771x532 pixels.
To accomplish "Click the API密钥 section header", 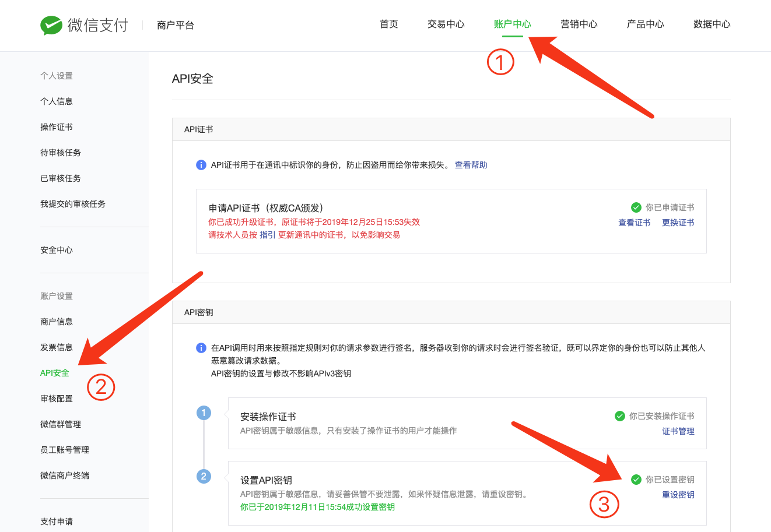I will pos(199,312).
